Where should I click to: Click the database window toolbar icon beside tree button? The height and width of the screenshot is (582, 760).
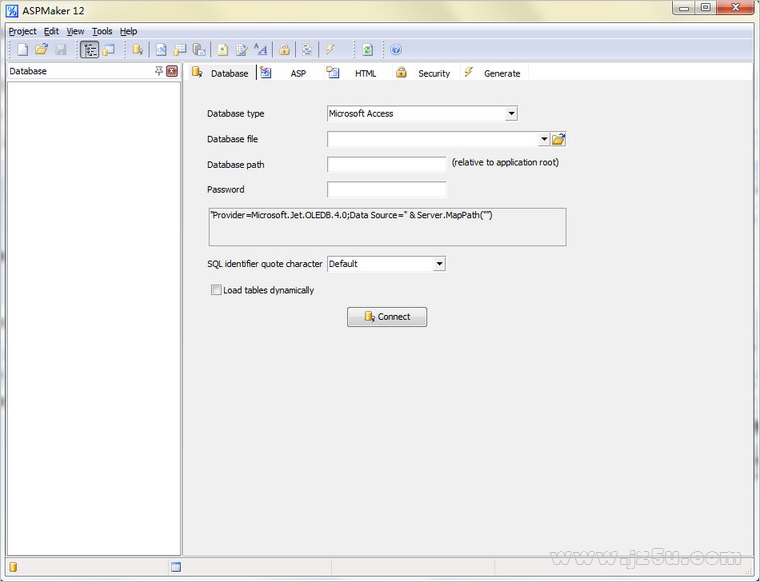(x=109, y=49)
